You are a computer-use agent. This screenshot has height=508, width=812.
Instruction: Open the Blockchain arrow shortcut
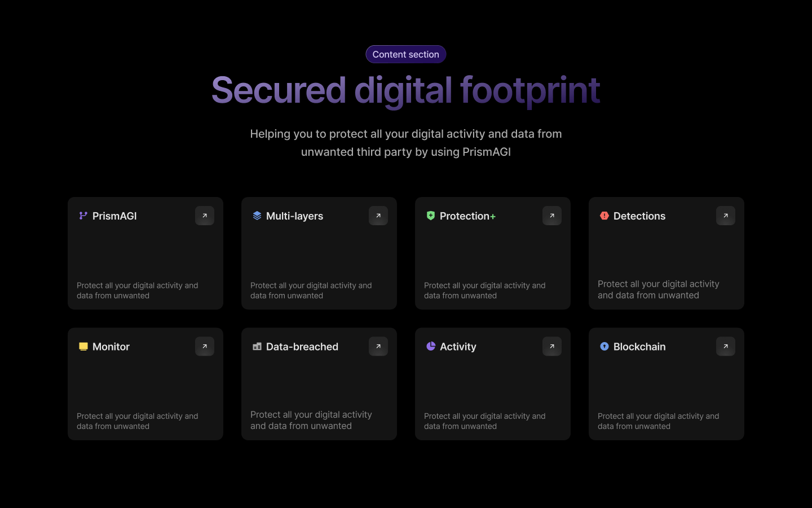[726, 346]
